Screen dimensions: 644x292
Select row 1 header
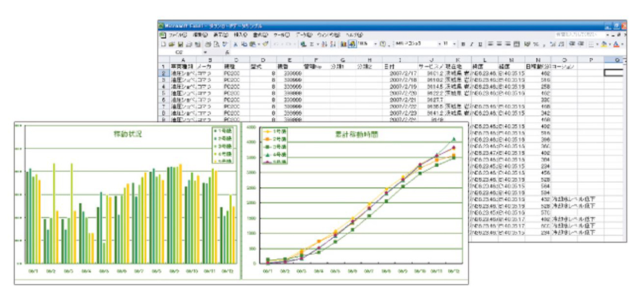pos(163,66)
